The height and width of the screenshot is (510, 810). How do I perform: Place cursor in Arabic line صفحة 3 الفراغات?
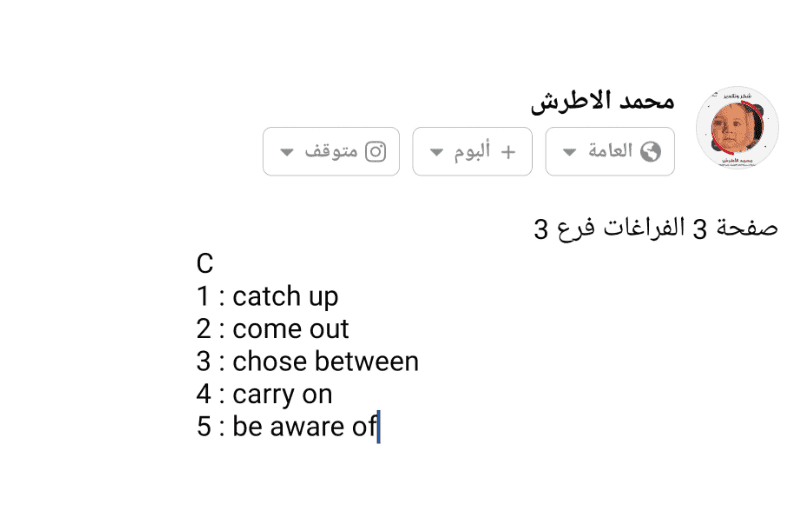tap(656, 229)
